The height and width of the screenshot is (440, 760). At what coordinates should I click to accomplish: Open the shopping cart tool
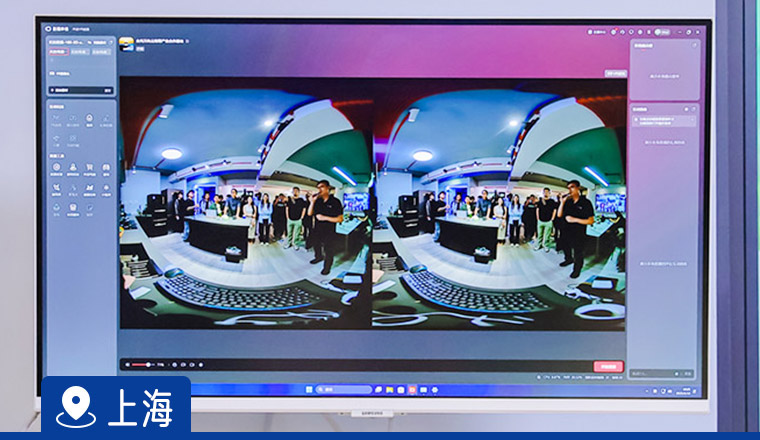point(89,169)
